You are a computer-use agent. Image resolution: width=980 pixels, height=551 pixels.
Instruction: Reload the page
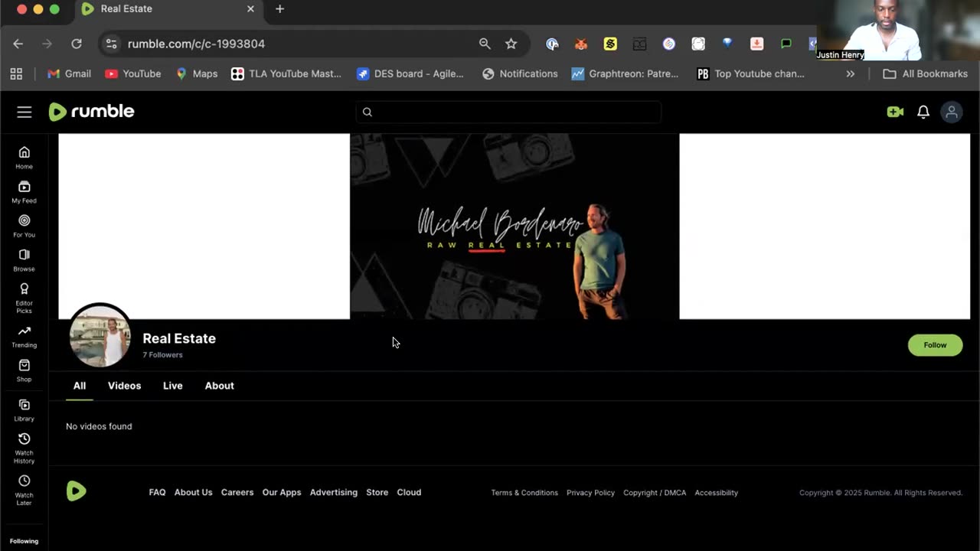pos(77,44)
